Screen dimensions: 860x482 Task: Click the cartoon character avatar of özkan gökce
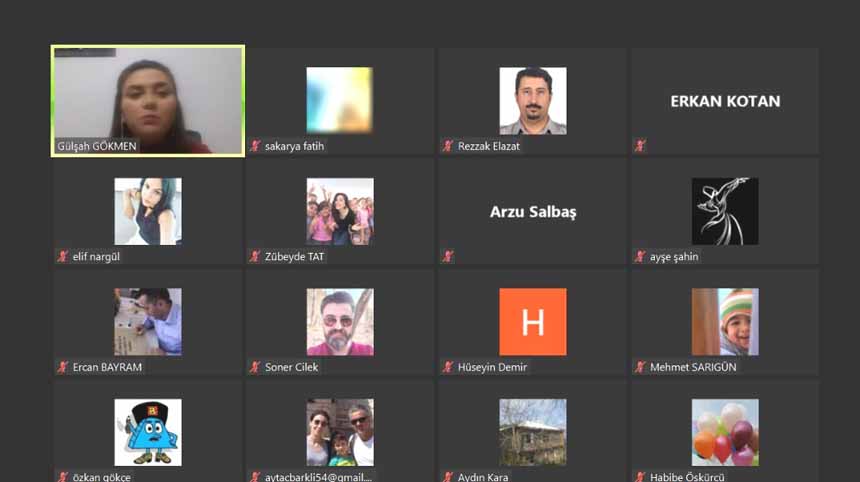point(148,432)
